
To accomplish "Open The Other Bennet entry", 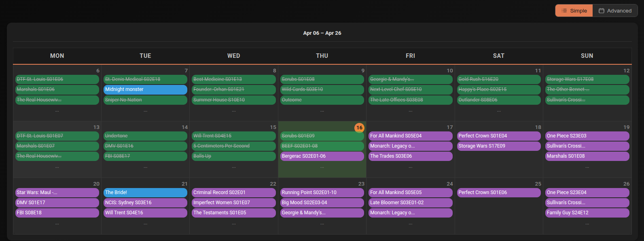I will (x=587, y=89).
